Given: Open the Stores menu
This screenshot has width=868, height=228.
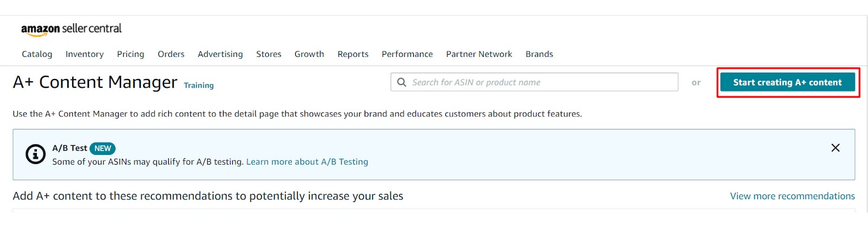Looking at the screenshot, I should (x=269, y=54).
